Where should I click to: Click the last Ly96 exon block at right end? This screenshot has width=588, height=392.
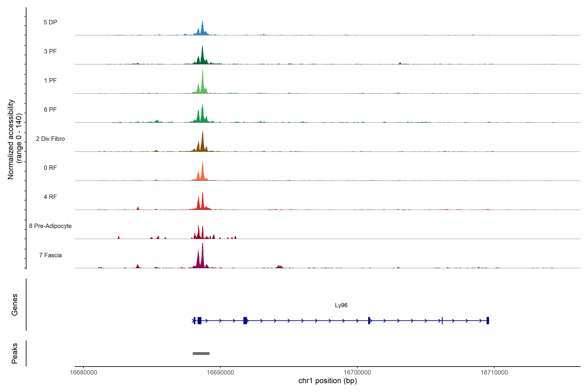point(488,320)
